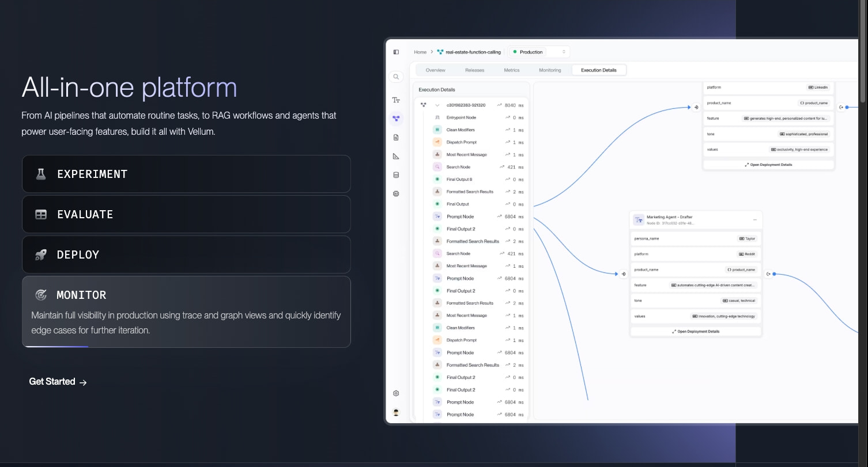Click the 'generates high-end, personalized content' feature value

pyautogui.click(x=786, y=119)
